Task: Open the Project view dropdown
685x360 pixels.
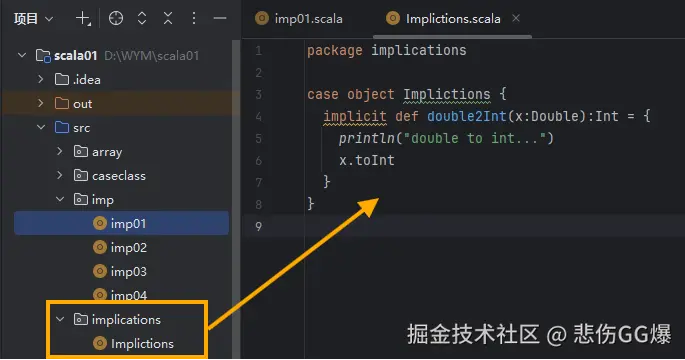Action: (33, 19)
